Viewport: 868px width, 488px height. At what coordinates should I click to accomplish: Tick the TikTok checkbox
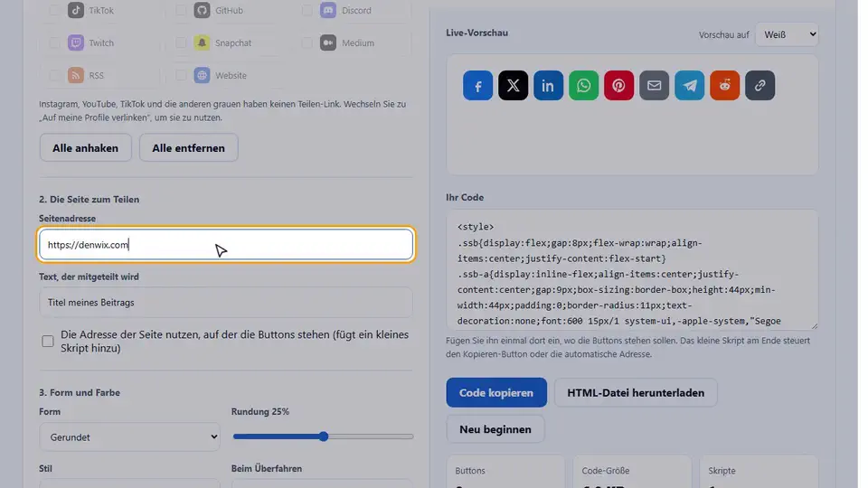pyautogui.click(x=54, y=10)
